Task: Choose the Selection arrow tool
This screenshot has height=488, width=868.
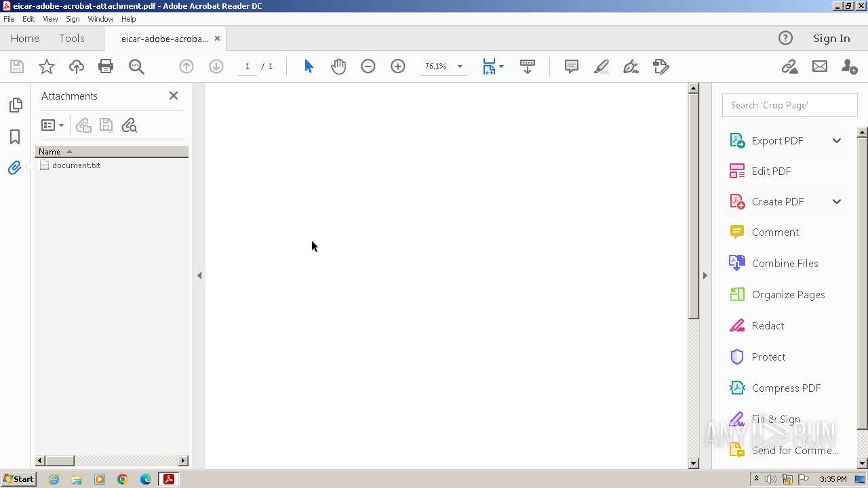Action: tap(309, 66)
